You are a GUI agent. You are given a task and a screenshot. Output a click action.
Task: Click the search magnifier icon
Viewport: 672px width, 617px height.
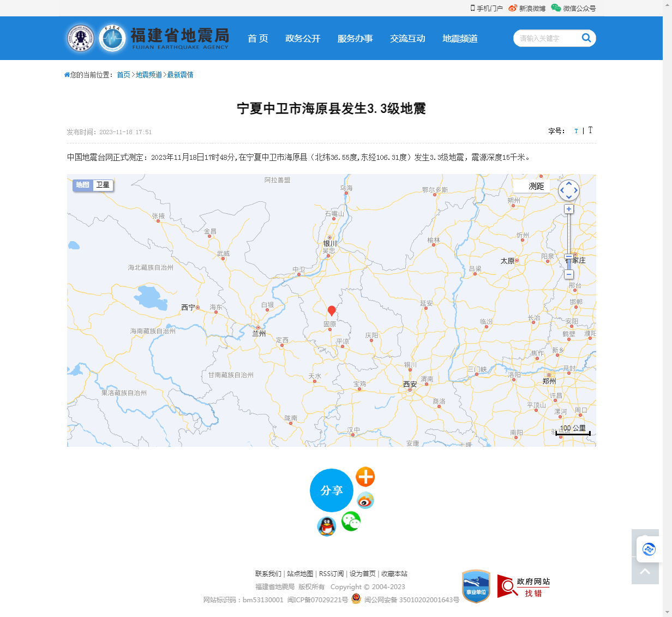pos(586,38)
